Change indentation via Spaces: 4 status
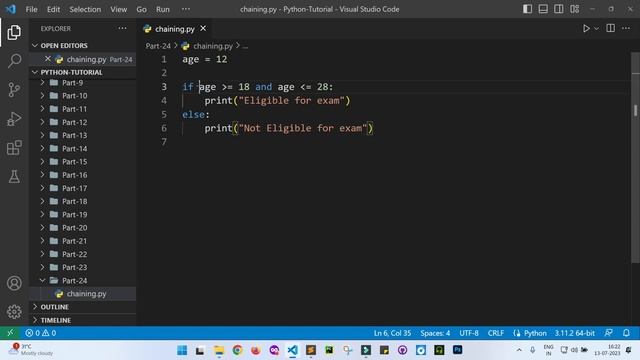 435,333
